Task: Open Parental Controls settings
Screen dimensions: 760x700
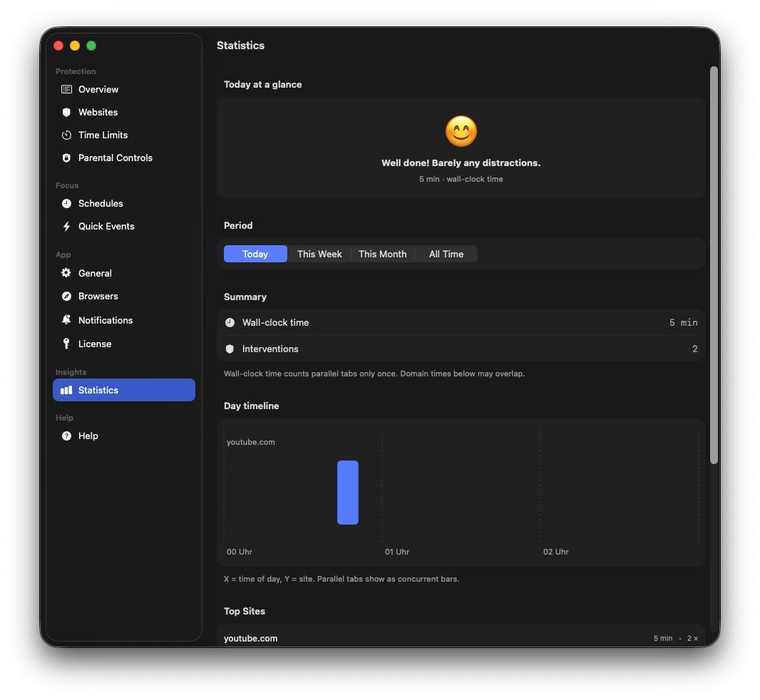Action: (x=123, y=158)
